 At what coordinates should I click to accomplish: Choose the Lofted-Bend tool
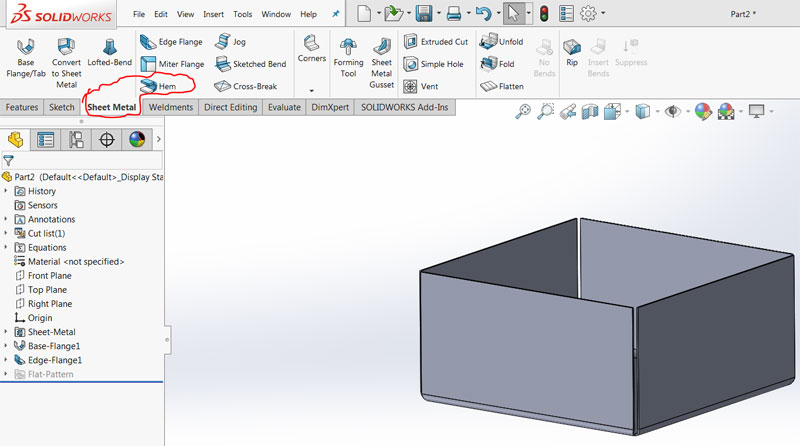tap(109, 53)
